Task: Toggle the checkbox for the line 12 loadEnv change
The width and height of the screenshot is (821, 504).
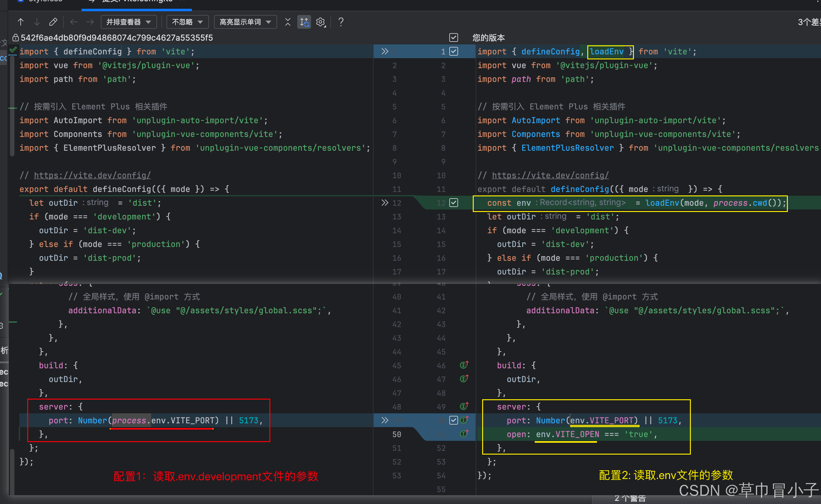Action: coord(453,203)
